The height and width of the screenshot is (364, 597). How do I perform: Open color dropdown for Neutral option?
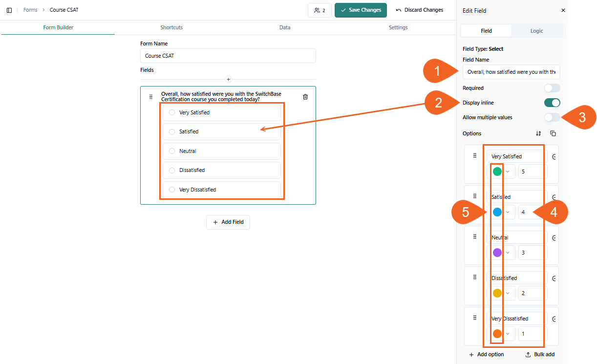point(508,253)
